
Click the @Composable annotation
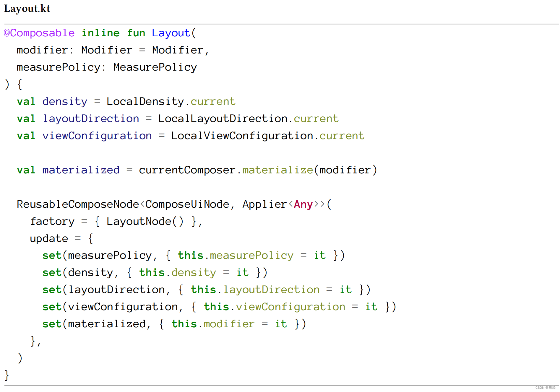39,33
